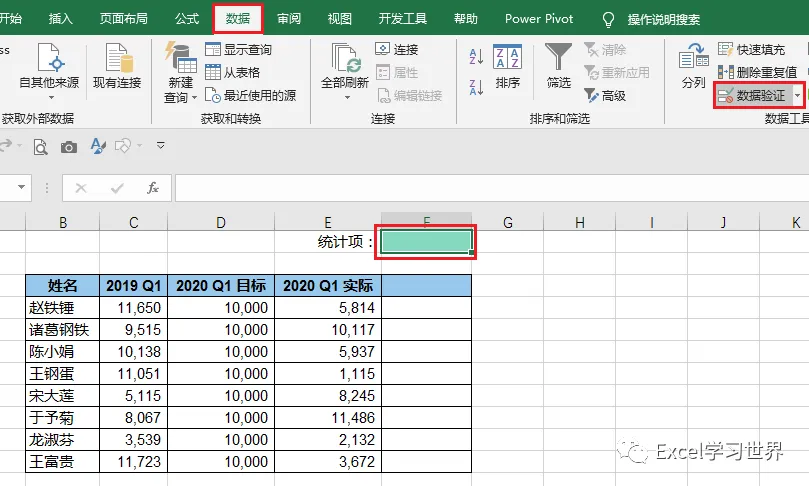The width and height of the screenshot is (809, 486).
Task: Click the 操作说明搜索 search box
Action: tap(664, 20)
